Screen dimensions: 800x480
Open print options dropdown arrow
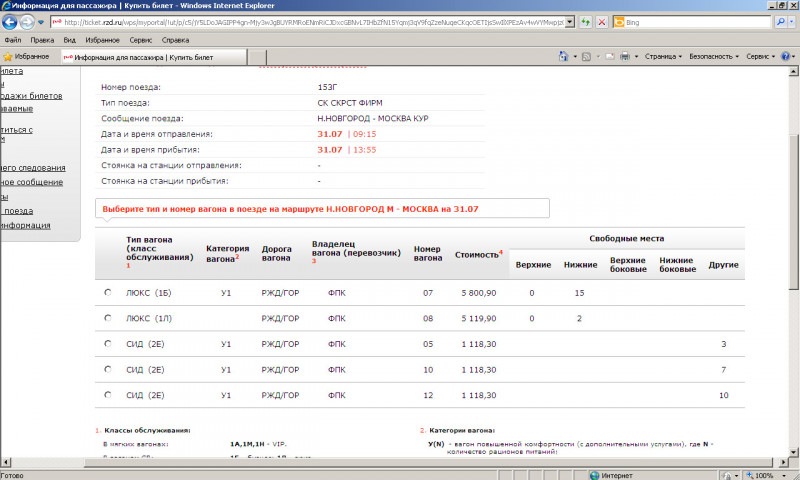click(x=636, y=57)
